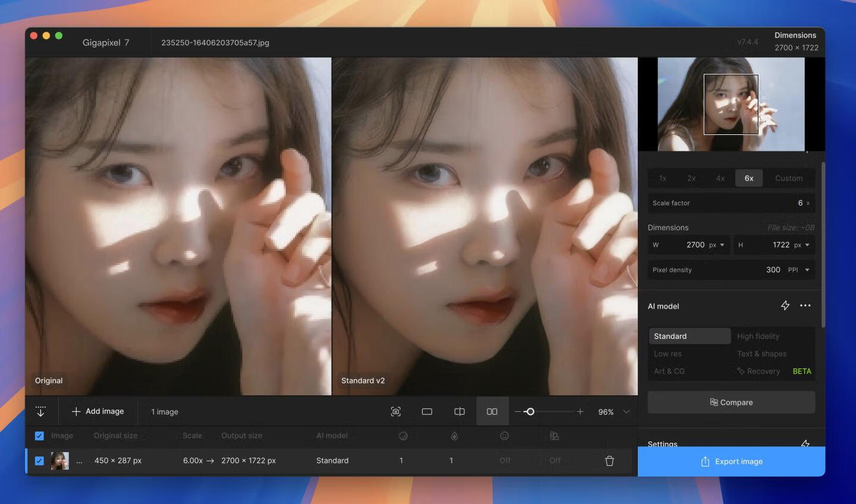Select the 4x scale tab

point(720,178)
